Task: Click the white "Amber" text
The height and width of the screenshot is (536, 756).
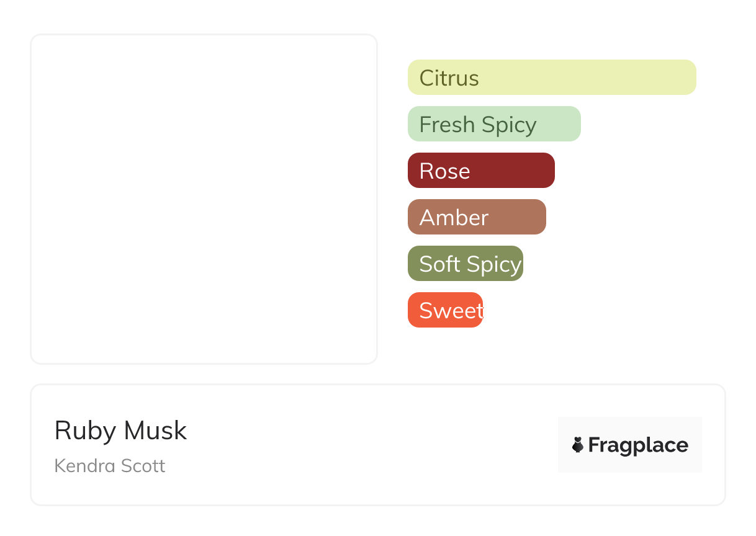Action: (x=454, y=218)
